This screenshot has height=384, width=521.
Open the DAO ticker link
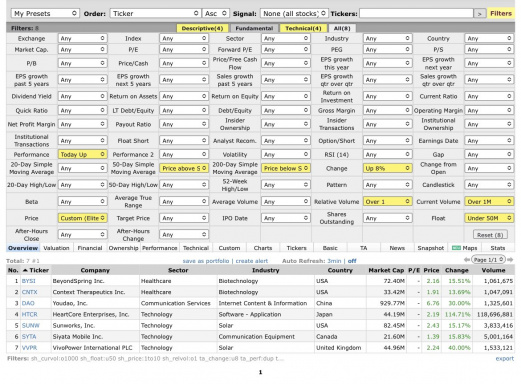tap(28, 303)
